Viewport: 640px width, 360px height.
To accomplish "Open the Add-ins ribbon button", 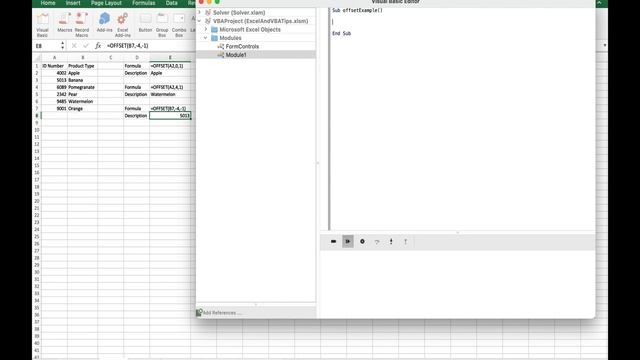I will coord(104,23).
